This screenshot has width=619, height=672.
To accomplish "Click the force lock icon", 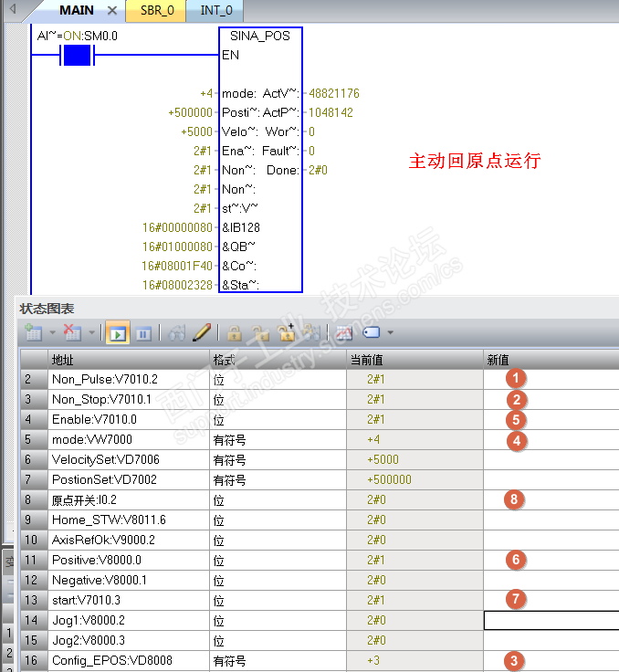I will [x=234, y=333].
